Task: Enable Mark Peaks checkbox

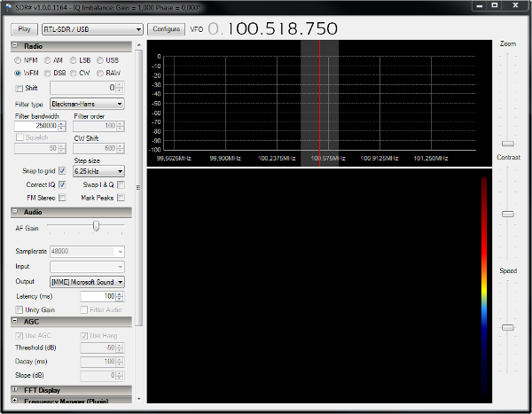Action: (x=121, y=198)
